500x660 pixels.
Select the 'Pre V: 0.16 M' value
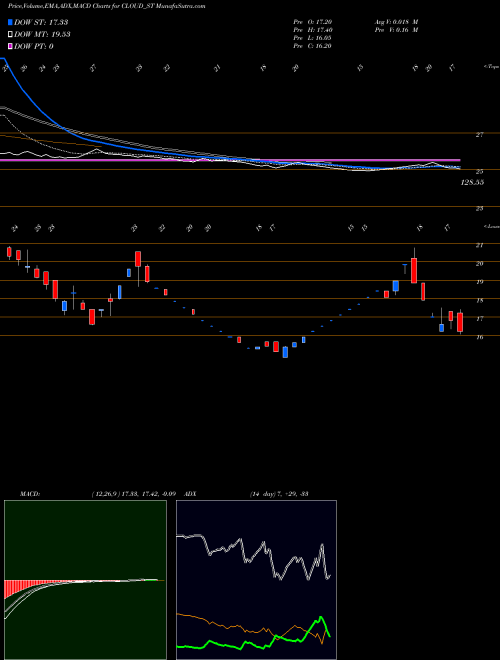pyautogui.click(x=396, y=30)
